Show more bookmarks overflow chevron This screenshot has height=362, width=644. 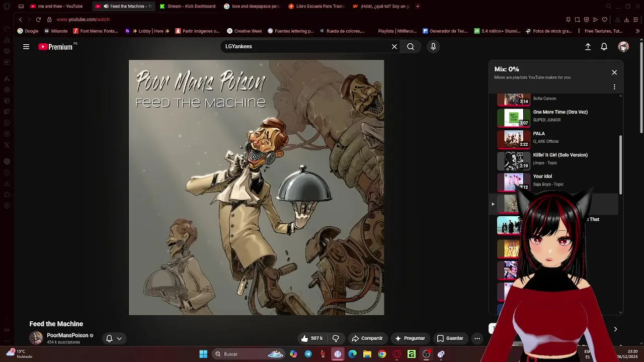pyautogui.click(x=637, y=31)
